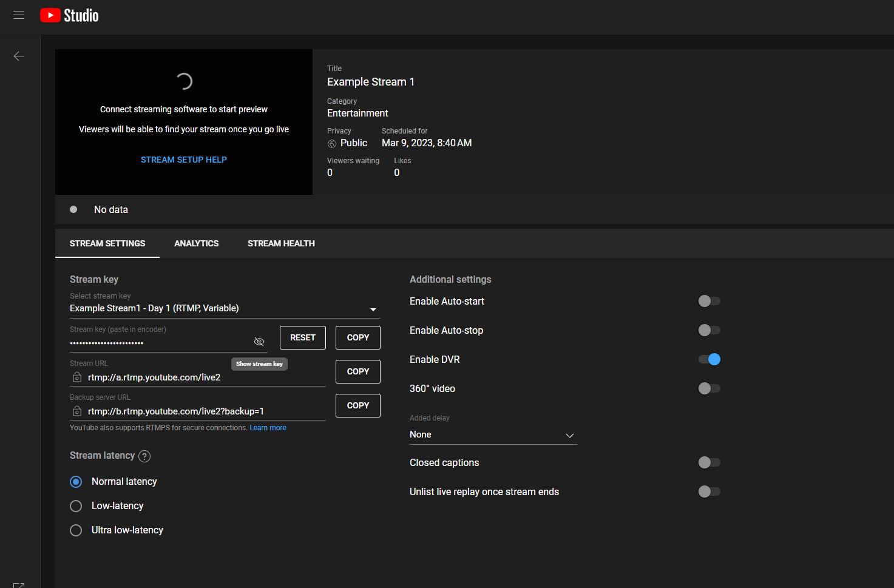This screenshot has height=588, width=894.
Task: Click the Viewers waiting count
Action: 330,173
